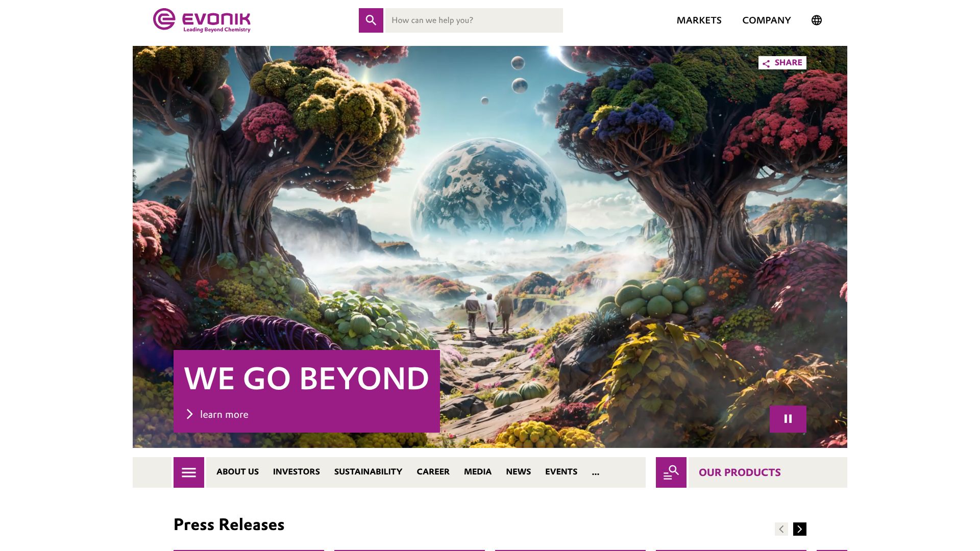The height and width of the screenshot is (551, 980).
Task: Open the MARKETS menu
Action: pos(699,20)
